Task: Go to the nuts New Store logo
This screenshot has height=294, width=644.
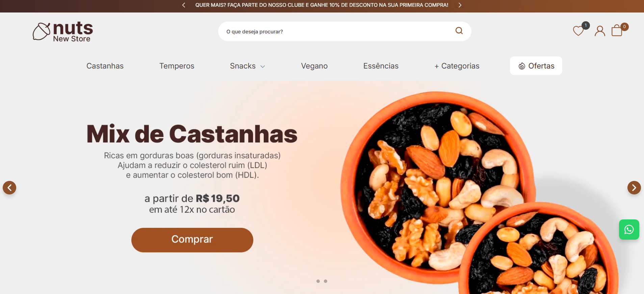Action: (x=63, y=32)
